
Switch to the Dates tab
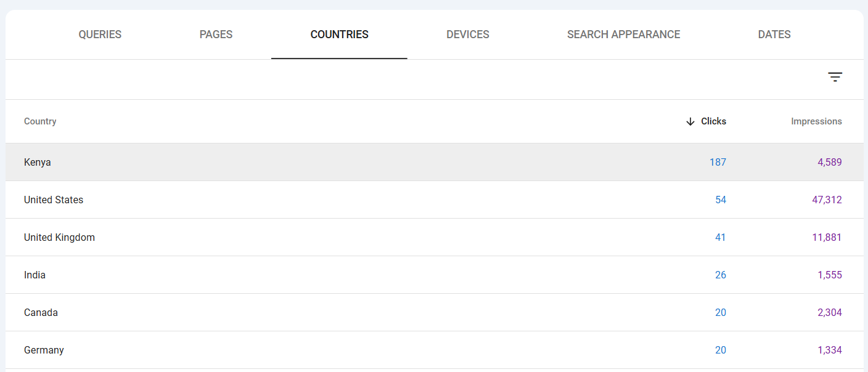[x=774, y=34]
